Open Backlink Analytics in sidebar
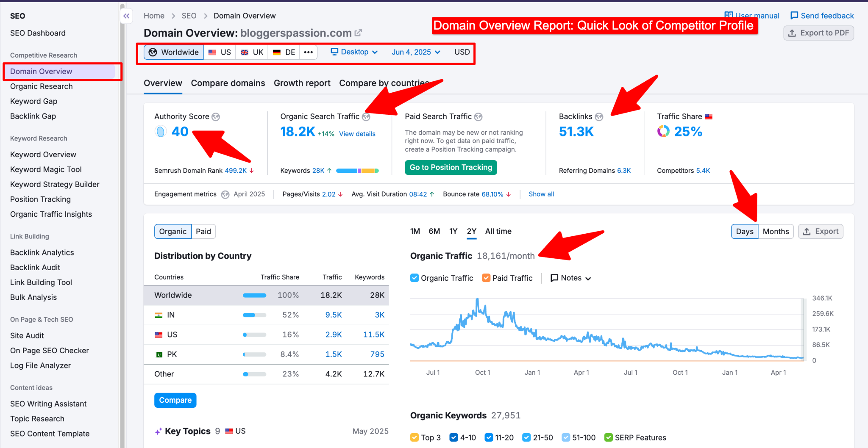Viewport: 868px width, 448px height. [42, 253]
